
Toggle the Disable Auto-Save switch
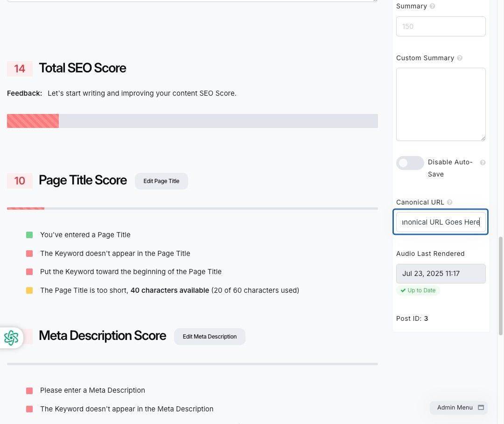[410, 163]
